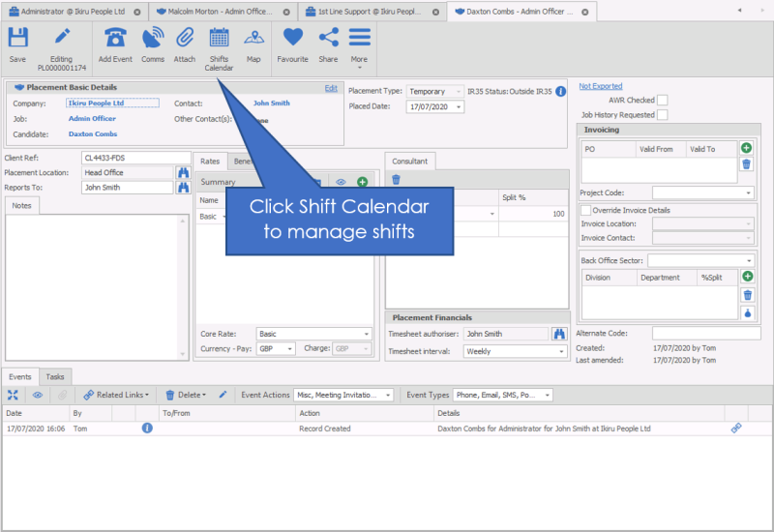This screenshot has width=774, height=532.
Task: Click the Not Exported link
Action: tap(600, 86)
